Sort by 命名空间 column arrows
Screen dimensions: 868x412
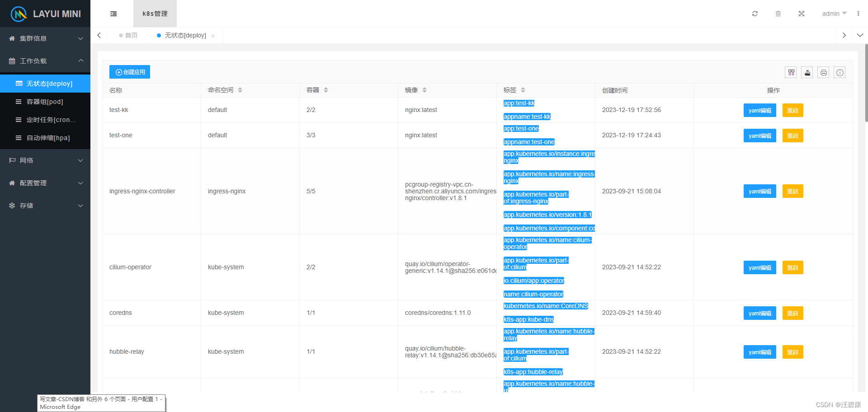coord(240,90)
